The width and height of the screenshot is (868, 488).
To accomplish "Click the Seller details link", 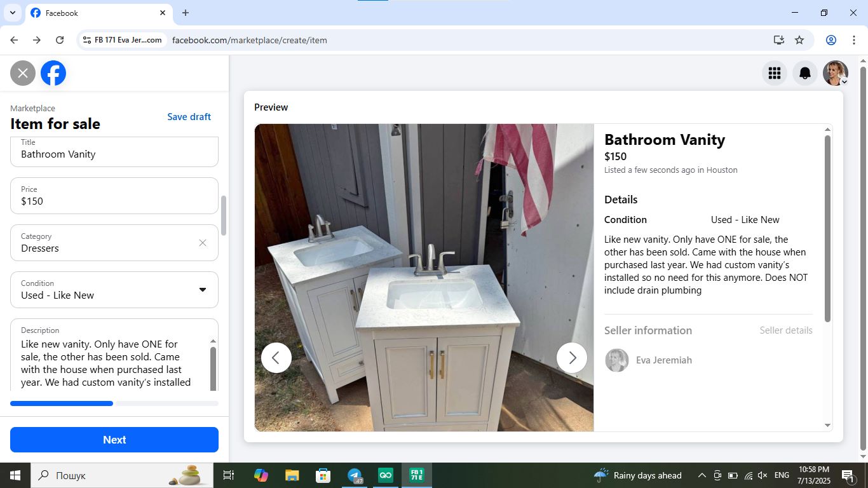I will tap(786, 330).
